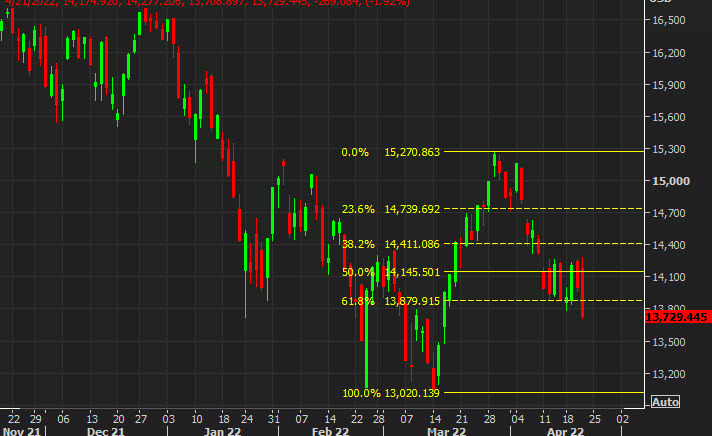
Task: Click the 15,600 price axis label
Action: pyautogui.click(x=667, y=117)
